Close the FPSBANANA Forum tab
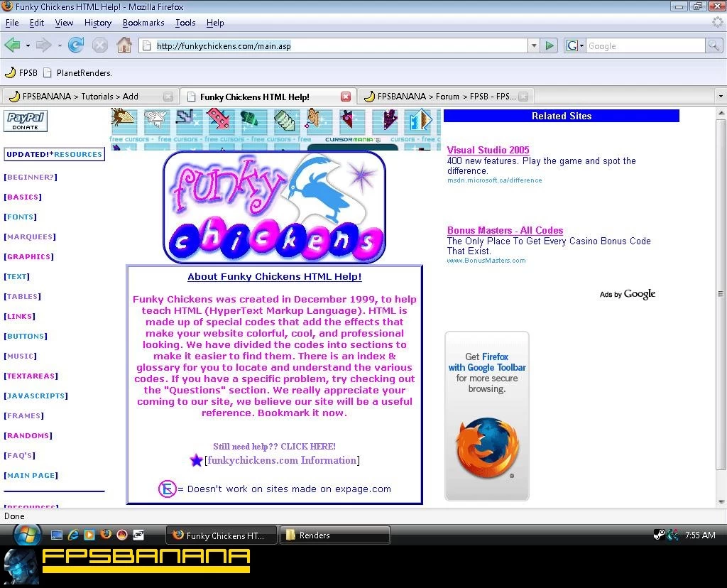The image size is (727, 588). pyautogui.click(x=523, y=97)
